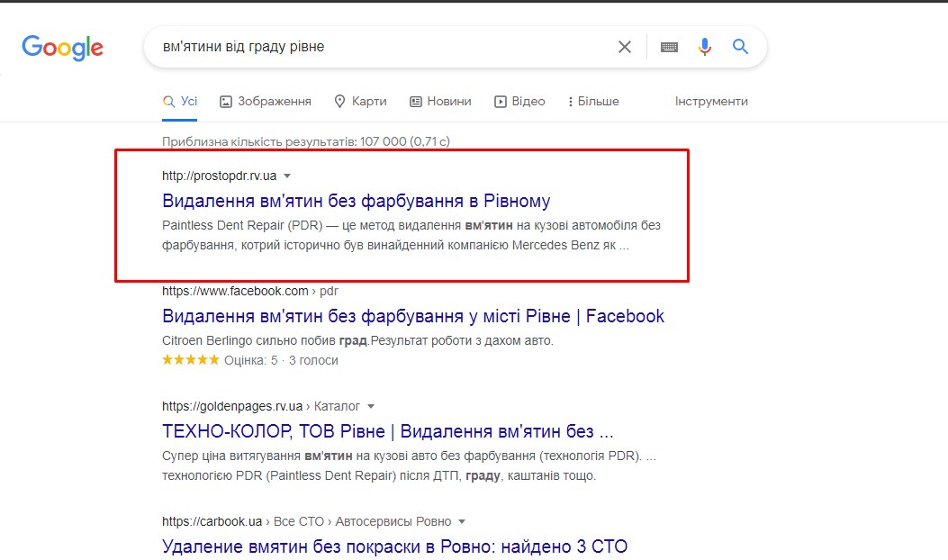This screenshot has height=560, width=948.
Task: Clear the search query with the X icon
Action: tap(625, 47)
